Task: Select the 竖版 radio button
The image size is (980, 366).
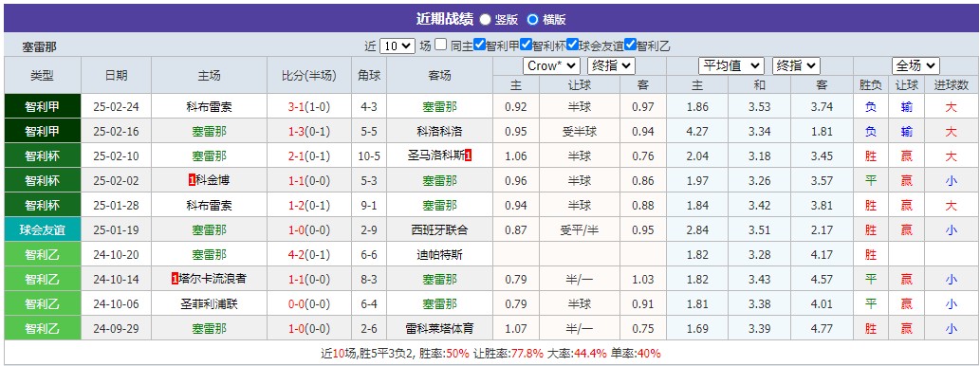Action: pos(486,19)
